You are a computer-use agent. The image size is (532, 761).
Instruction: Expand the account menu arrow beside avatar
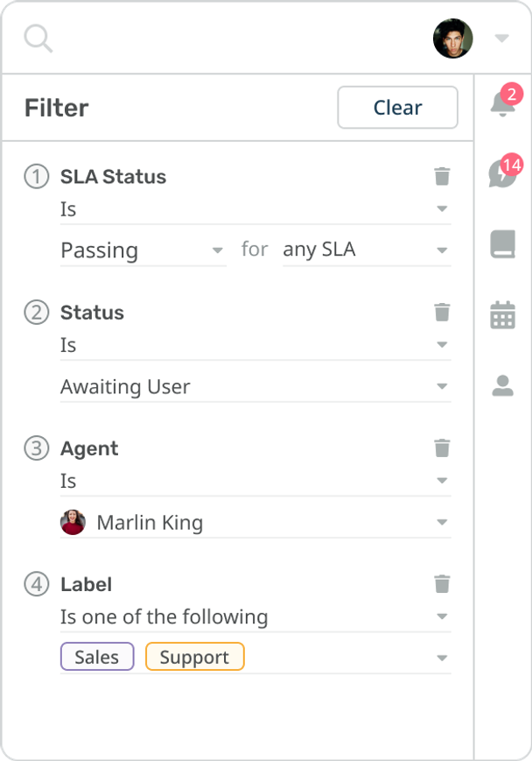[501, 39]
